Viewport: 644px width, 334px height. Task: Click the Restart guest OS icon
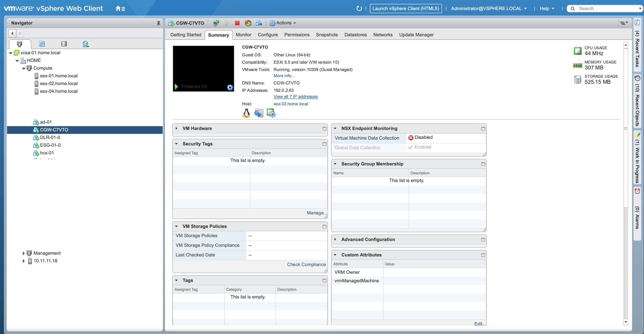[x=248, y=23]
